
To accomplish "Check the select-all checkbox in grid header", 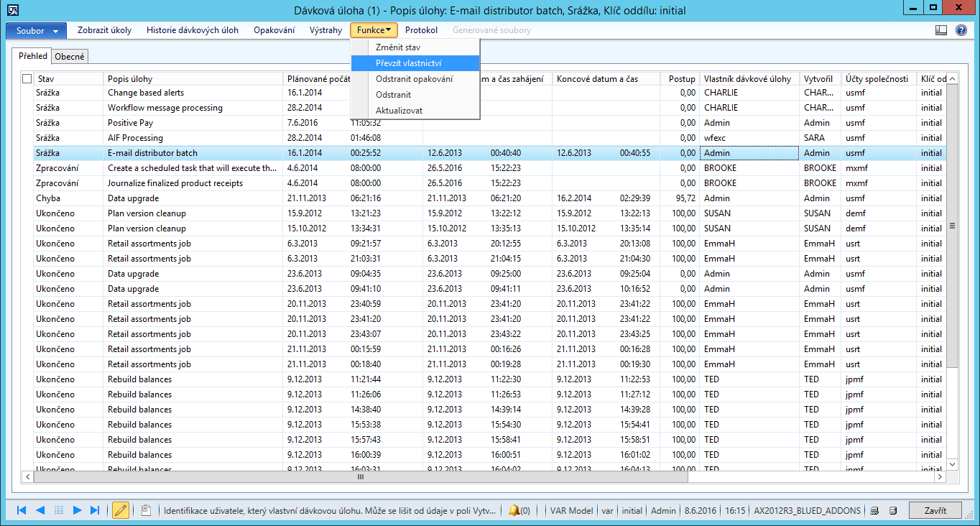I will click(x=27, y=78).
